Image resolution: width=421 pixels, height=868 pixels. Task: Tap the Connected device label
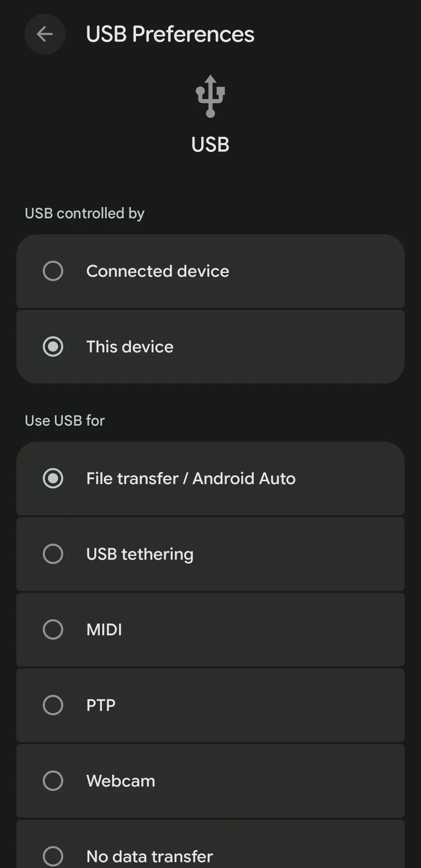click(157, 271)
